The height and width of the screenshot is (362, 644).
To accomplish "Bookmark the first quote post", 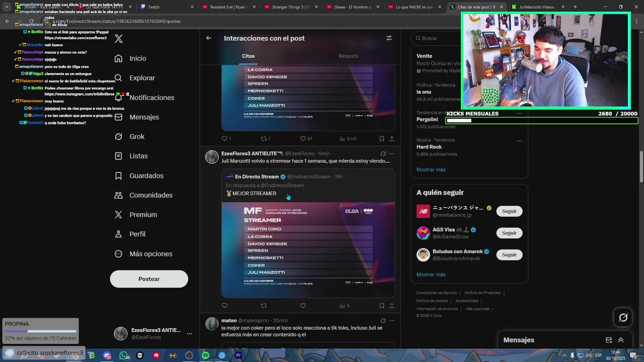I will click(382, 139).
